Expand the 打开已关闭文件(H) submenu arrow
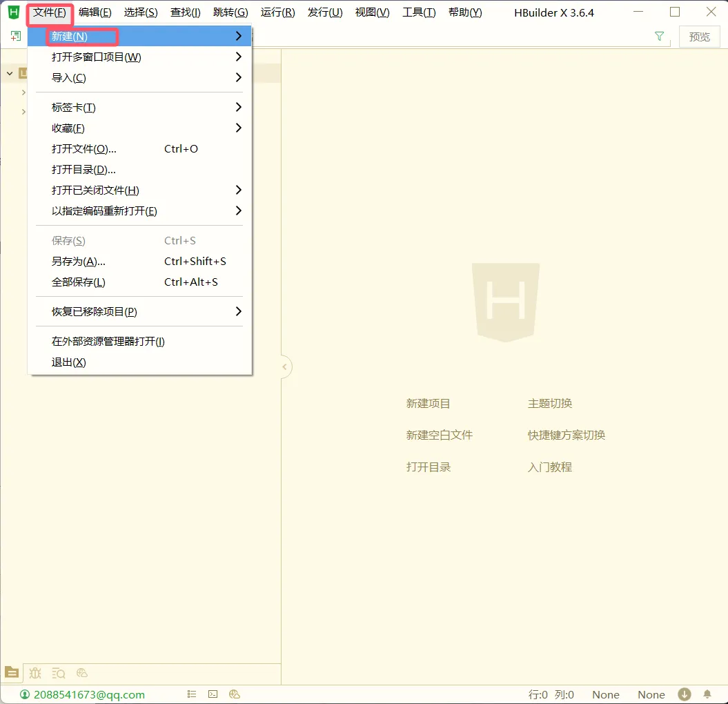The height and width of the screenshot is (704, 728). [x=238, y=190]
